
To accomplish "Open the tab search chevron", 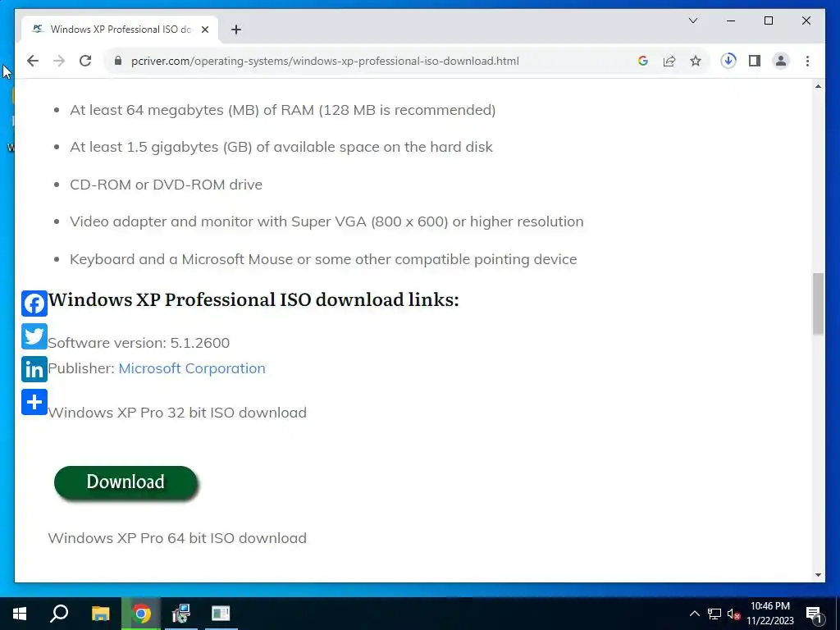I will click(692, 21).
